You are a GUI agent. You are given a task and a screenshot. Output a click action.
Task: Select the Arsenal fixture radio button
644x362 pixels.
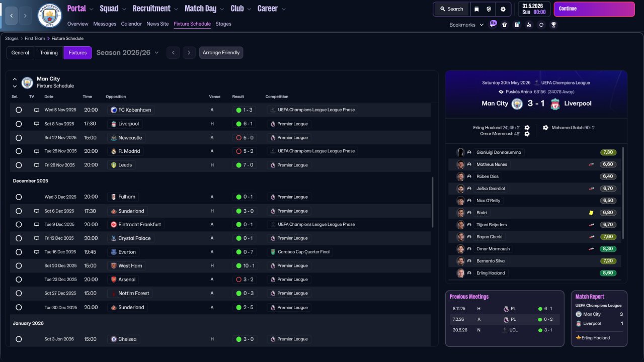pyautogui.click(x=19, y=280)
